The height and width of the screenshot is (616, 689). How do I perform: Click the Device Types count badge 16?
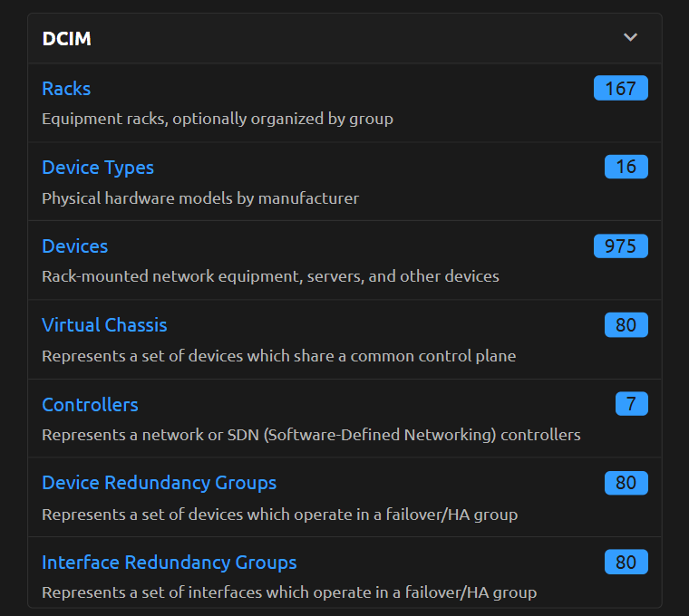coord(626,168)
